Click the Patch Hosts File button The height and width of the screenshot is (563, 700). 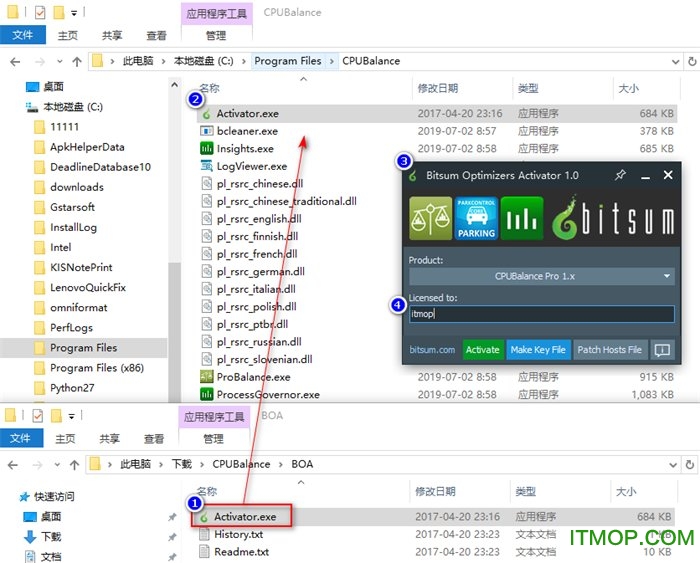pyautogui.click(x=609, y=350)
